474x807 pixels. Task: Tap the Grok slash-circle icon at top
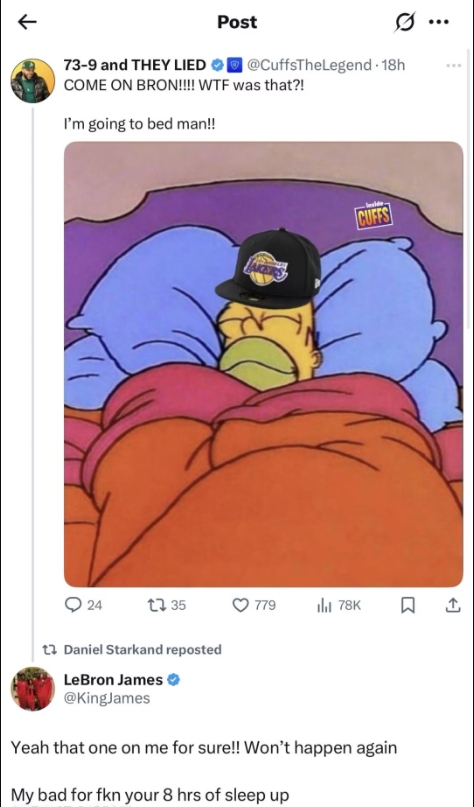click(405, 23)
